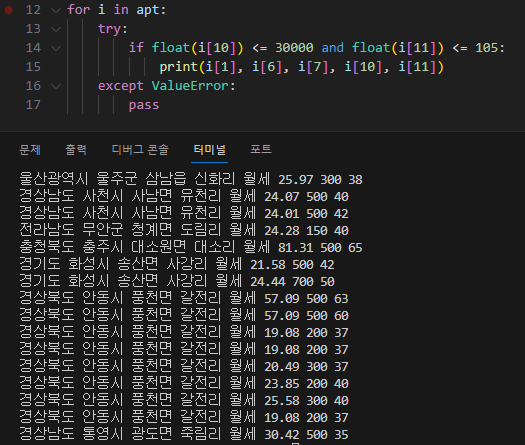Click the 'and' keyword on line 14
525x445 pixels.
(x=332, y=48)
